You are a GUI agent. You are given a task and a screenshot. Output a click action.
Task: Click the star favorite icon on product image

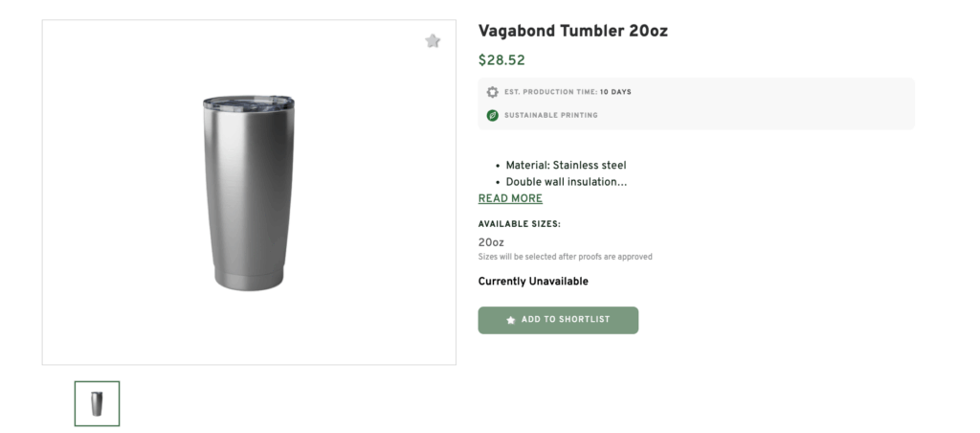[x=433, y=41]
